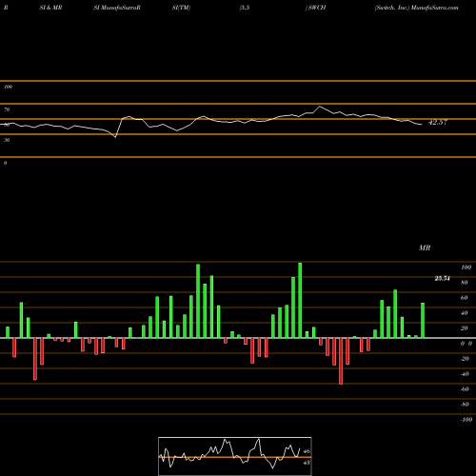Click the last green bar in MR histogram
This screenshot has height=476, width=476.
423,321
